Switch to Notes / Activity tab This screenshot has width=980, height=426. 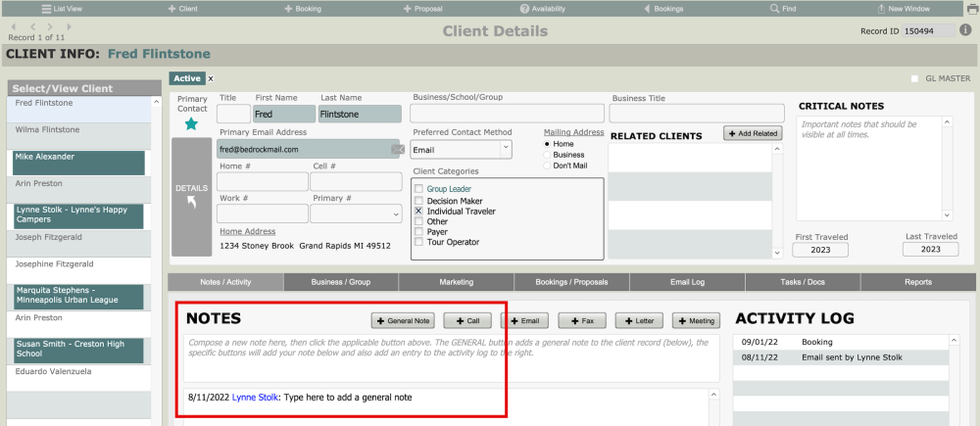[x=225, y=282]
